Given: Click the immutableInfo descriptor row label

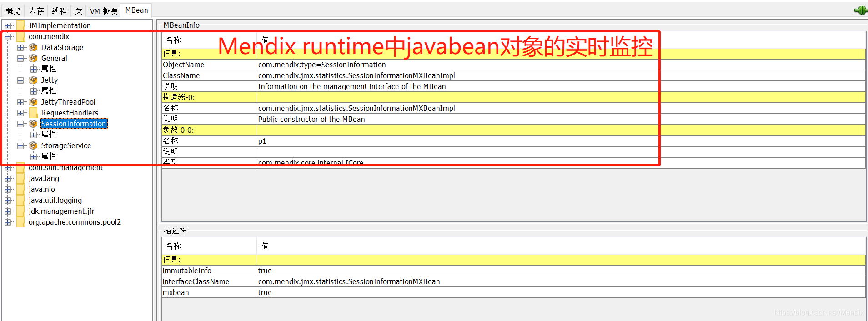Looking at the screenshot, I should [x=209, y=271].
